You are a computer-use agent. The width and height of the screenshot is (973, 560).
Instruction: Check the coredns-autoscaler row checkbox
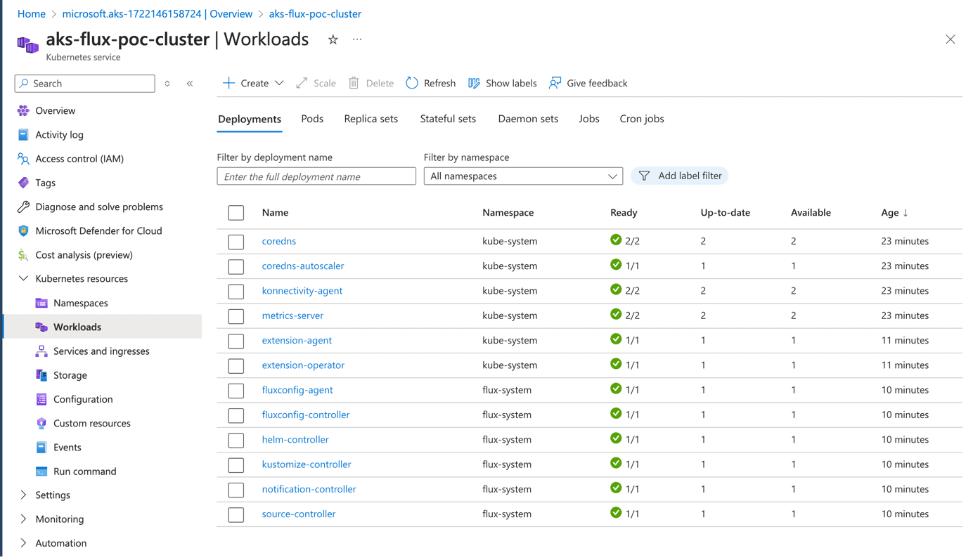pyautogui.click(x=236, y=266)
